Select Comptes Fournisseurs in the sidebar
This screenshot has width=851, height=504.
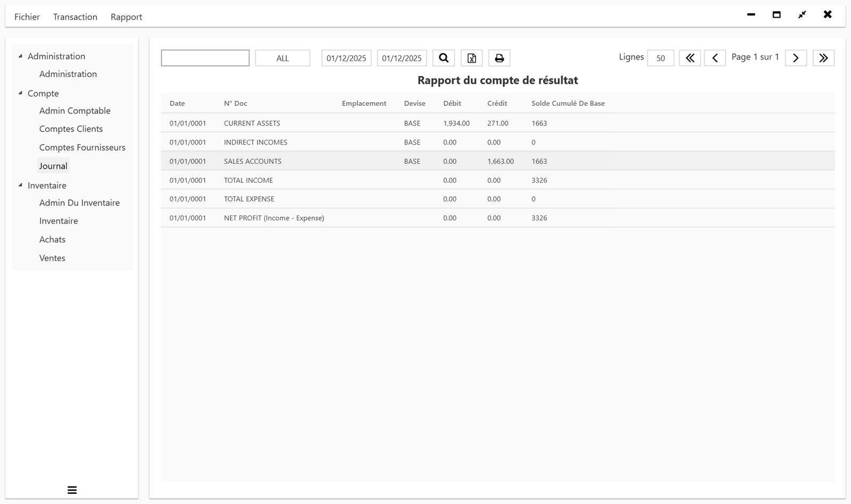(82, 147)
